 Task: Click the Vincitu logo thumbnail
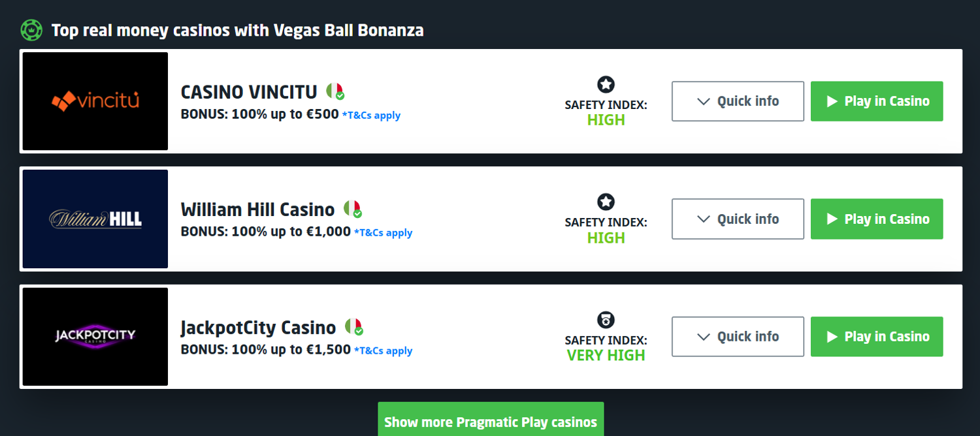(x=95, y=101)
